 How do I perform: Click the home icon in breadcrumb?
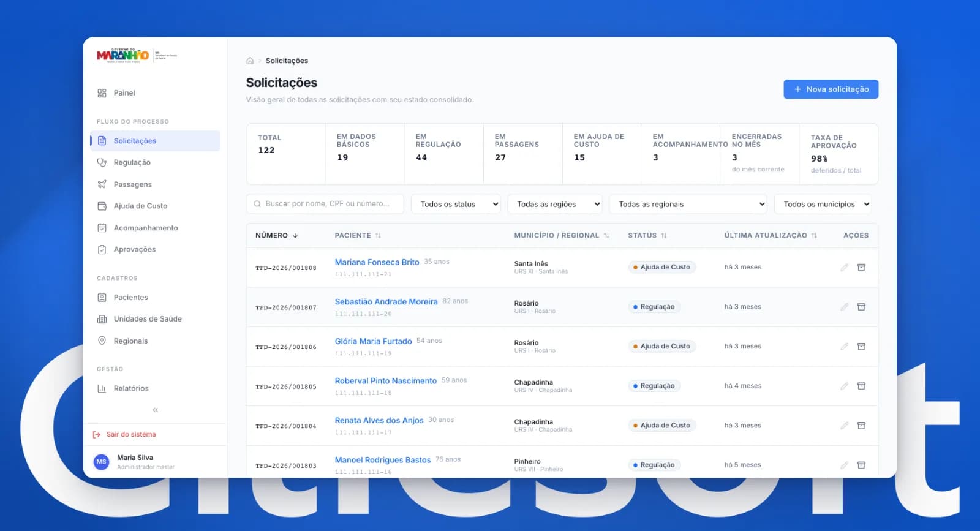click(250, 61)
